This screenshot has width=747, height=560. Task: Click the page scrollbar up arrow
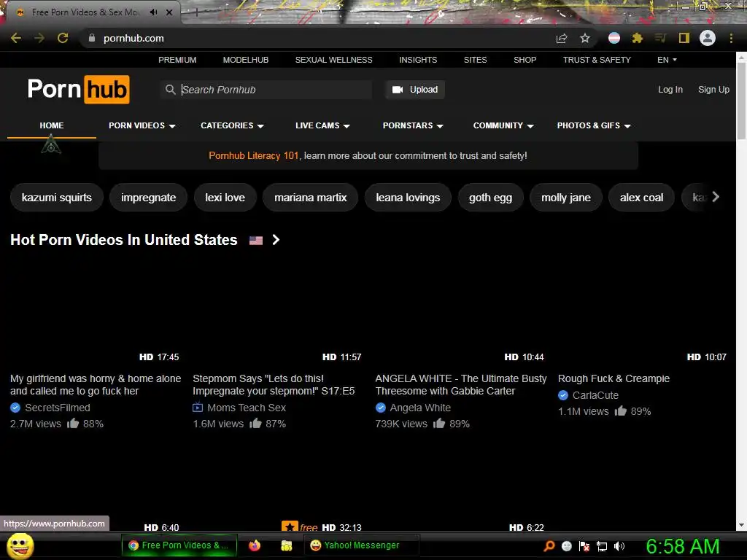coord(741,58)
